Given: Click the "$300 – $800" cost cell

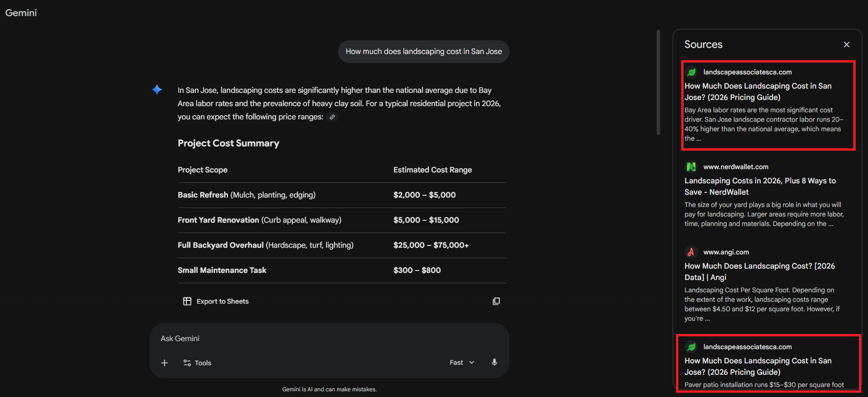Looking at the screenshot, I should pos(417,270).
